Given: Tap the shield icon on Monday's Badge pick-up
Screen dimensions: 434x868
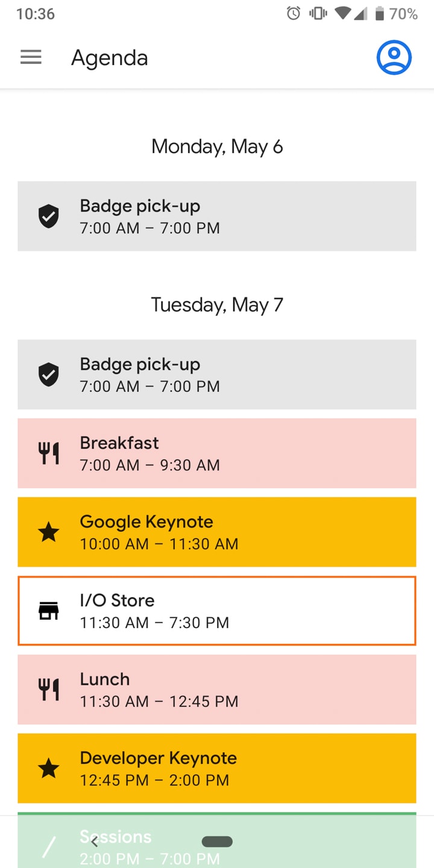Looking at the screenshot, I should [x=49, y=216].
